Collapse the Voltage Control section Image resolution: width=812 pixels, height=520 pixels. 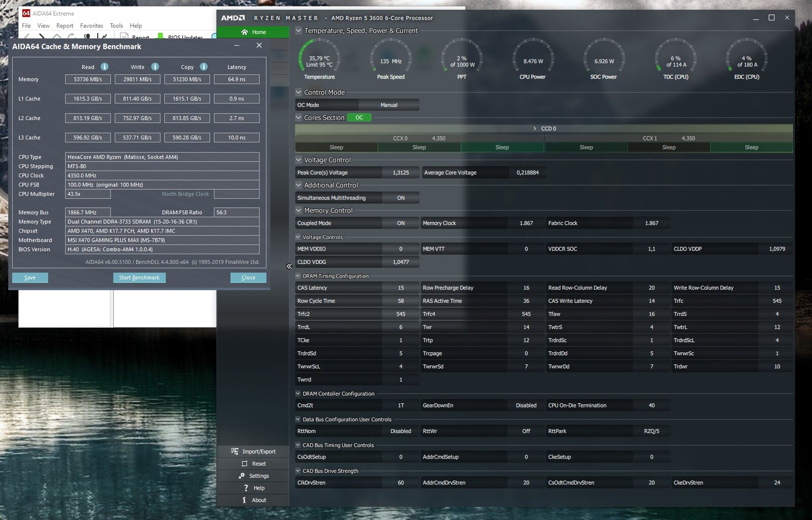click(x=298, y=160)
